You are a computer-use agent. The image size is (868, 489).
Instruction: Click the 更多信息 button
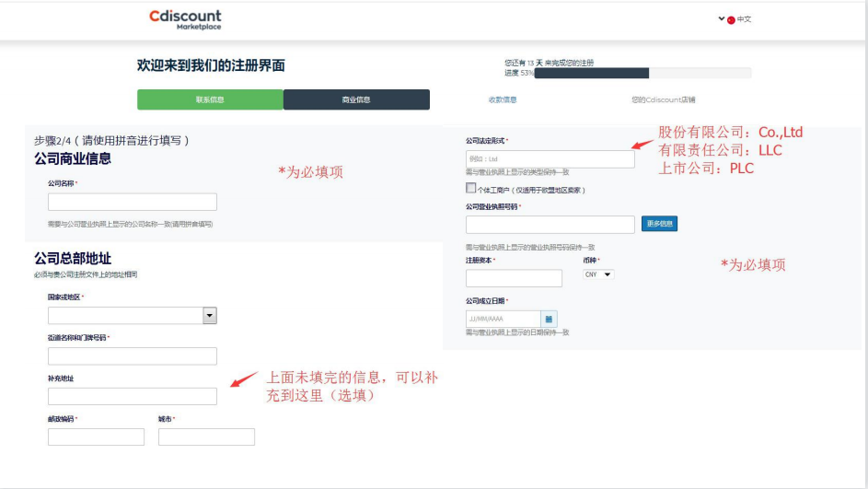pyautogui.click(x=659, y=224)
